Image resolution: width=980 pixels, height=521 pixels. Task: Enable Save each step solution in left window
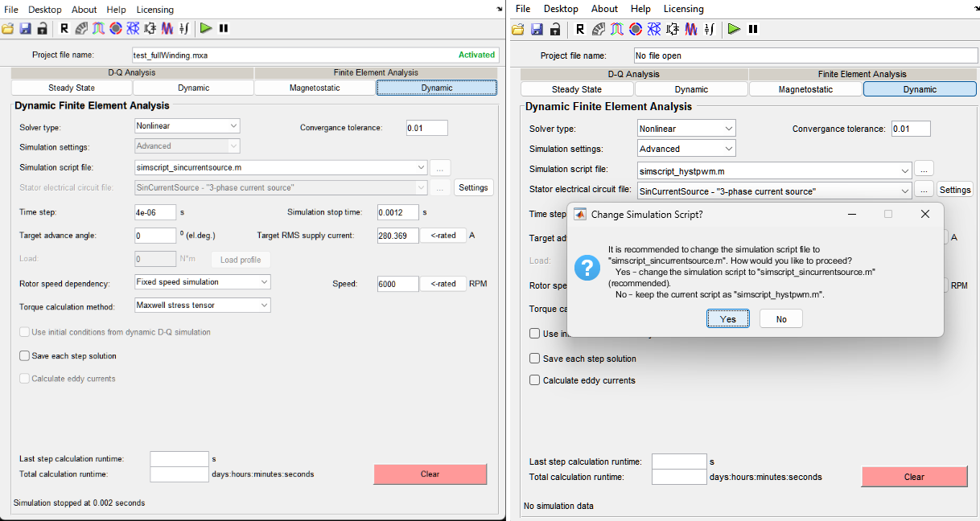(24, 355)
